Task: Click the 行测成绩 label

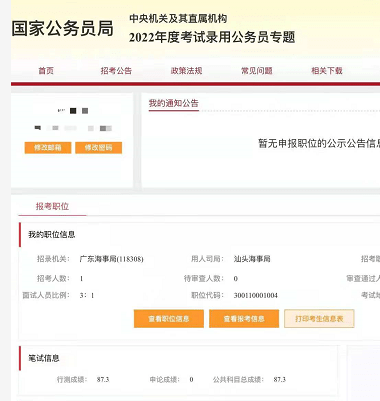Action: [72, 379]
